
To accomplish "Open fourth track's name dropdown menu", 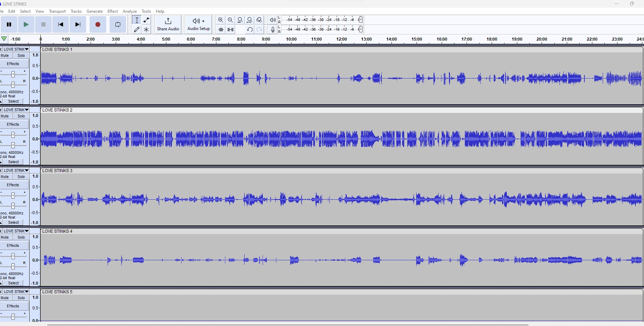I will [16, 231].
